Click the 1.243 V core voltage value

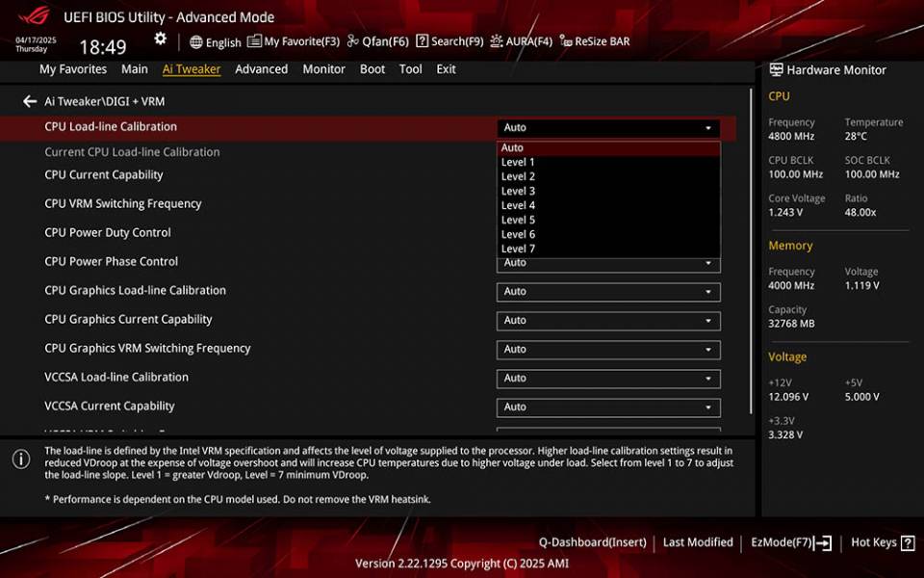click(785, 212)
